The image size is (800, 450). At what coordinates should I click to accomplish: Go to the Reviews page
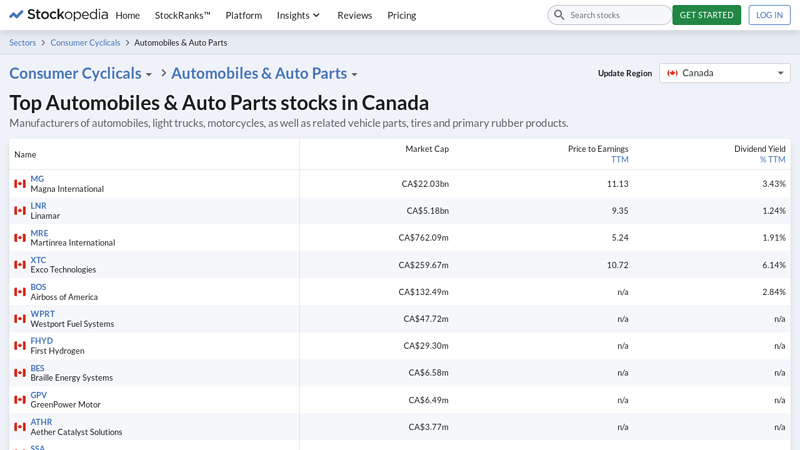click(355, 15)
